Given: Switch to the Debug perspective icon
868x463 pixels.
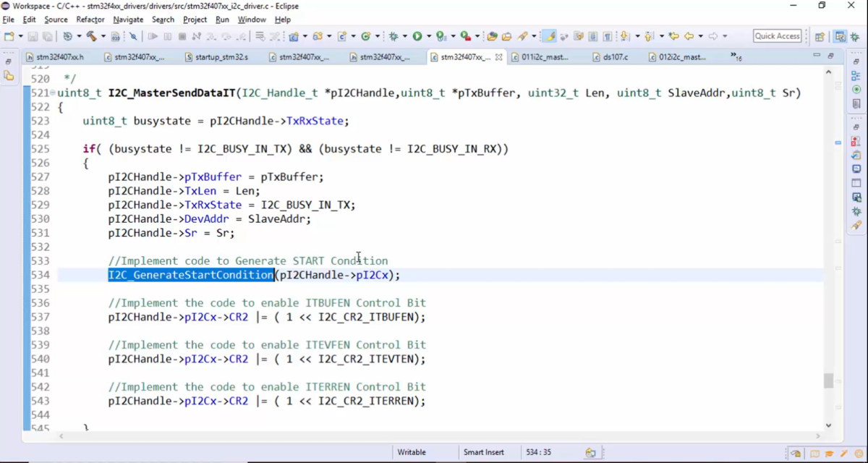Looking at the screenshot, I should point(855,36).
